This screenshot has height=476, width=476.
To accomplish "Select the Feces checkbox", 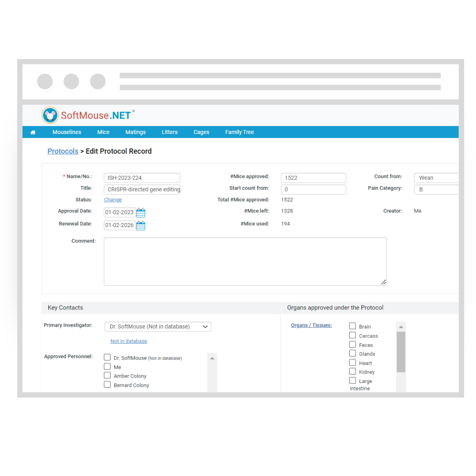I will tap(353, 344).
